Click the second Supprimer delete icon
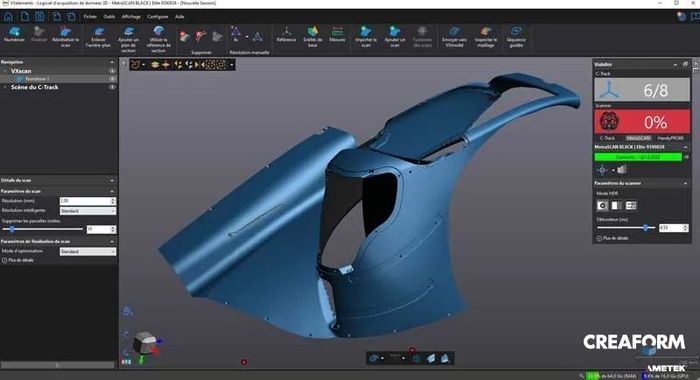 coord(201,37)
